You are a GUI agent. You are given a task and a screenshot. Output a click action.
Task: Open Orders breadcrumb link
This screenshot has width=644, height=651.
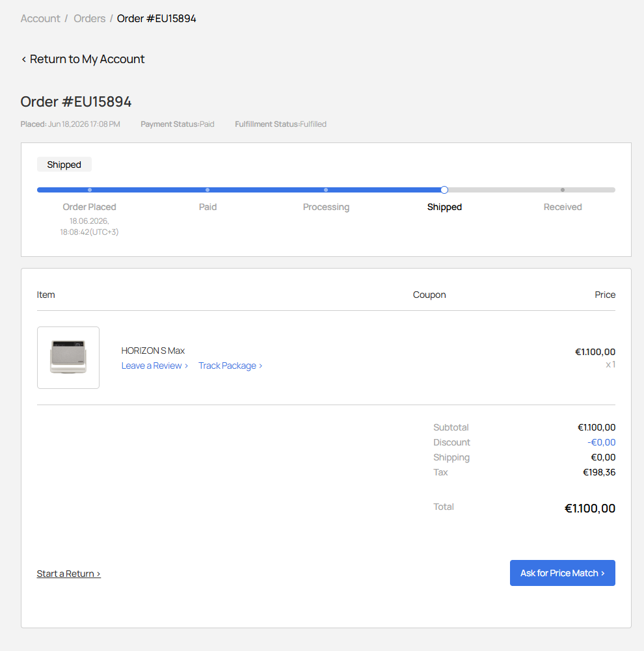click(89, 19)
